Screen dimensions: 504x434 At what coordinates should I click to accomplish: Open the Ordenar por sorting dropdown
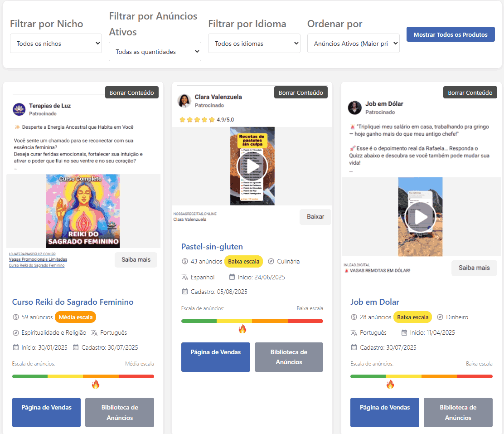click(x=353, y=44)
